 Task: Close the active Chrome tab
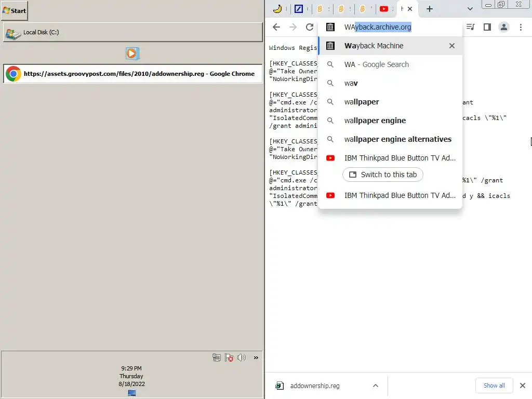click(x=410, y=9)
